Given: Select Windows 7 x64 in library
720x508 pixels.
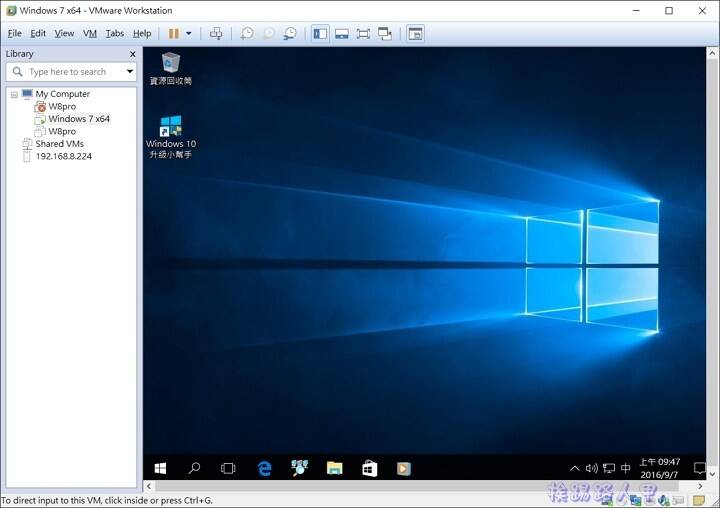Looking at the screenshot, I should (73, 119).
